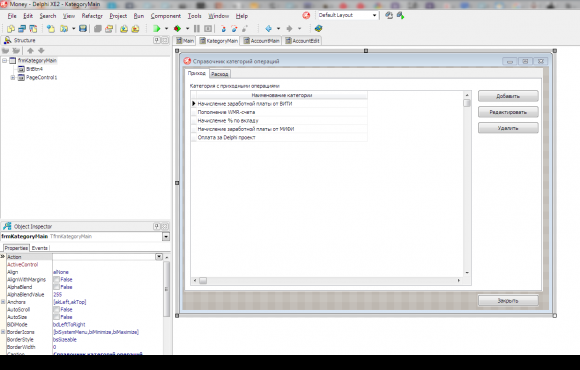The image size is (580, 370).
Task: Click the blue Back navigation arrow icon
Action: click(269, 28)
